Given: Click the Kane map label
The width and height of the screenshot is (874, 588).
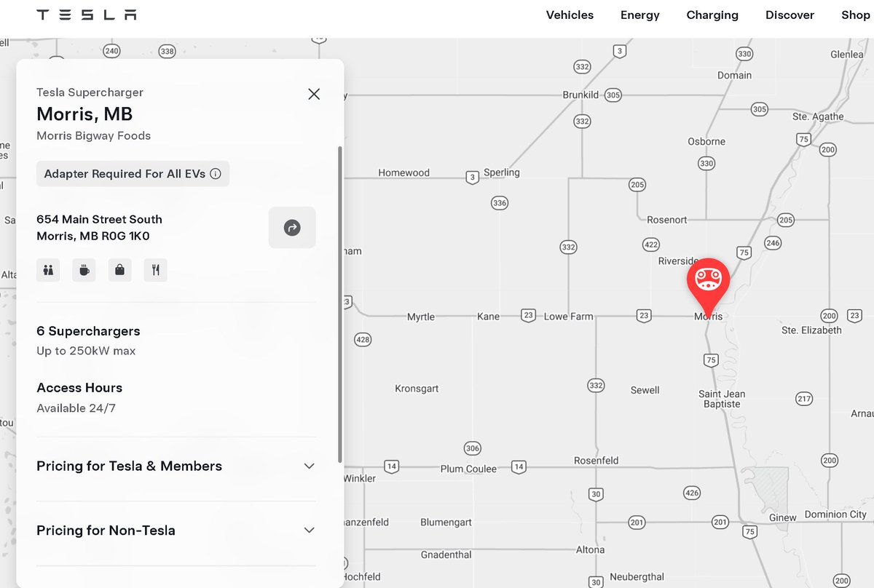Looking at the screenshot, I should [x=488, y=317].
